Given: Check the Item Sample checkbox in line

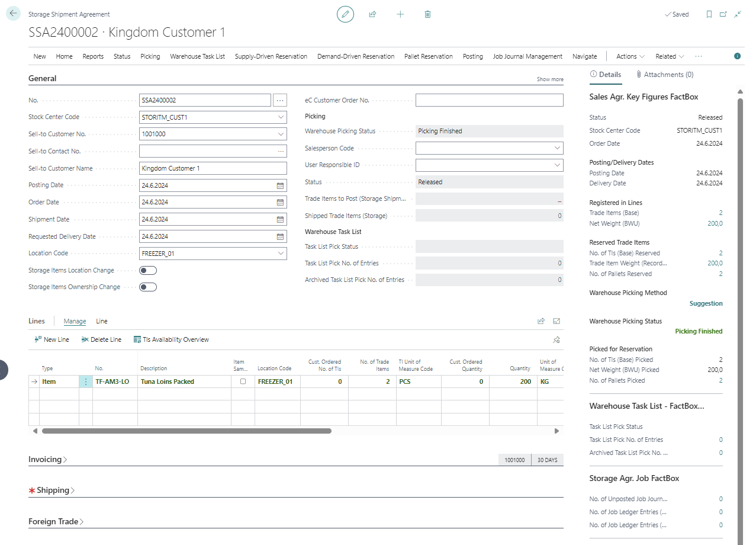Looking at the screenshot, I should [243, 382].
